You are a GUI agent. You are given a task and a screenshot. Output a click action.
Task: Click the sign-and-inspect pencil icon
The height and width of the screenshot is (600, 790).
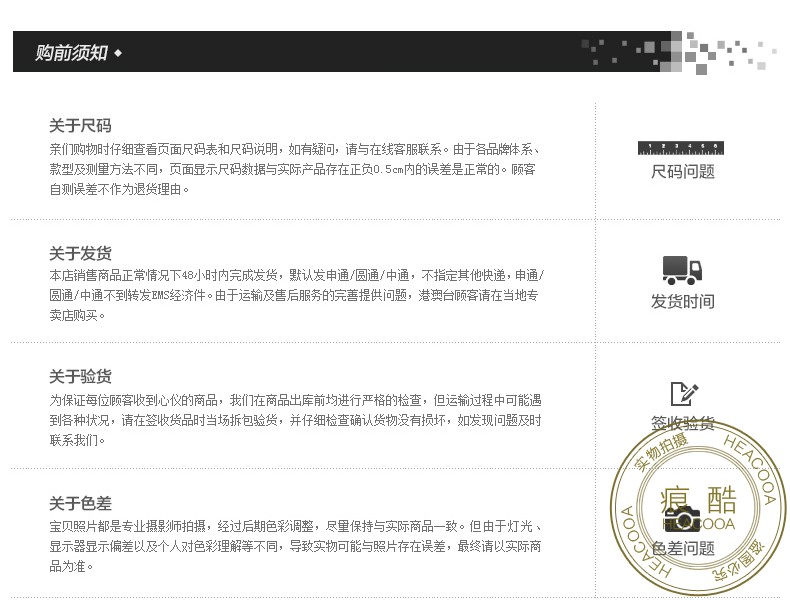(x=683, y=394)
